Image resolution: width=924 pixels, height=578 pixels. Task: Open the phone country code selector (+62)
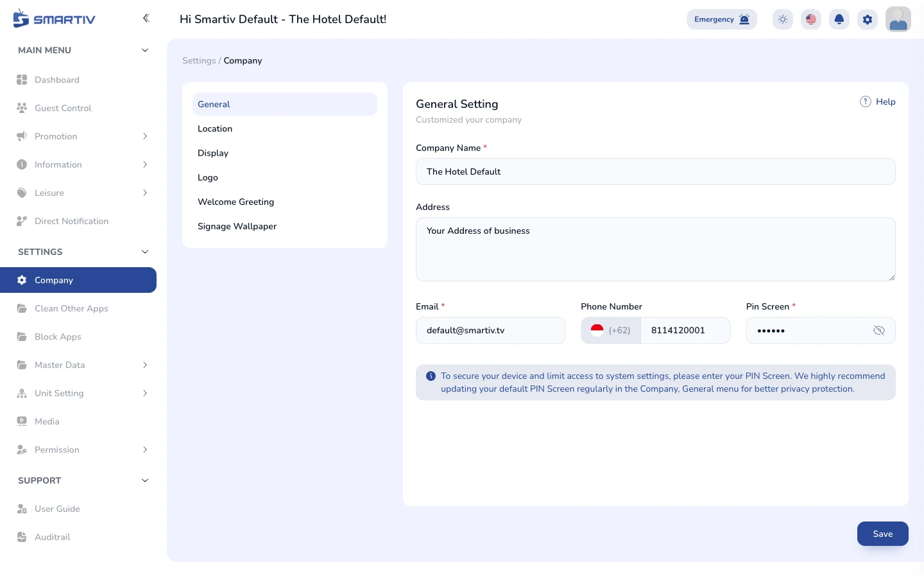(x=611, y=330)
